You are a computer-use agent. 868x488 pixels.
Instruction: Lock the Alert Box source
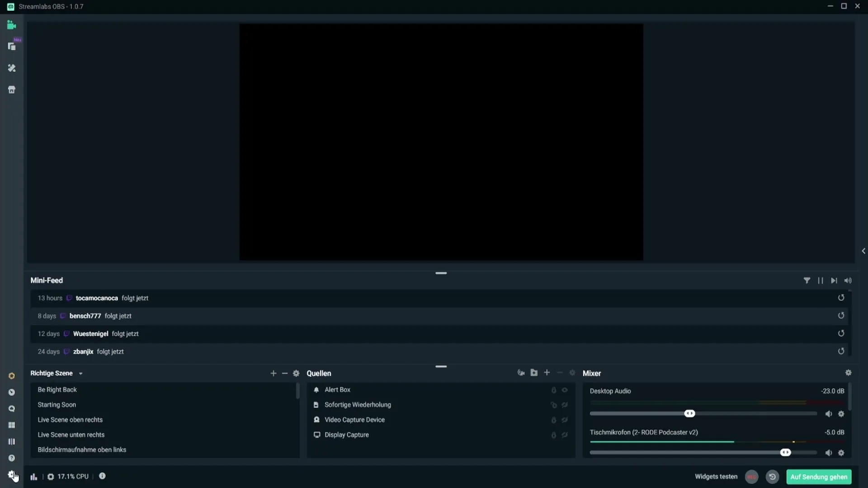(554, 390)
